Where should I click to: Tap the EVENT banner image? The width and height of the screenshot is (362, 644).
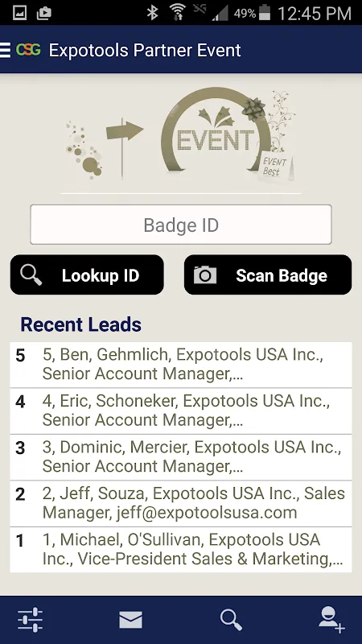(181, 134)
